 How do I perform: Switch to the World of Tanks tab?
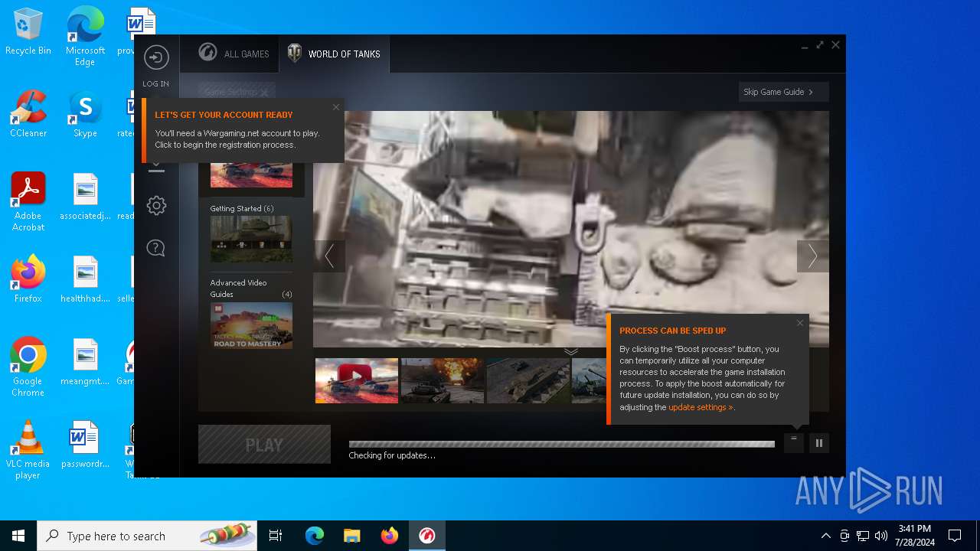[334, 54]
